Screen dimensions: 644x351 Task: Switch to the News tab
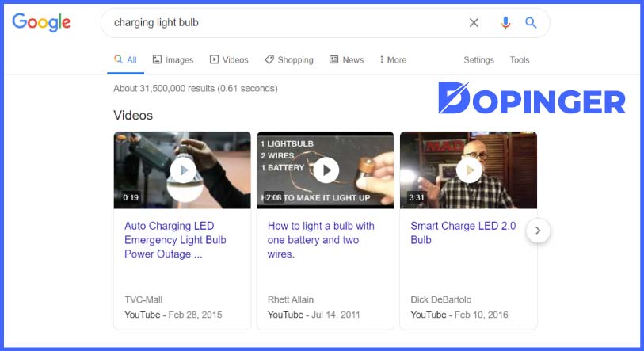[x=347, y=60]
